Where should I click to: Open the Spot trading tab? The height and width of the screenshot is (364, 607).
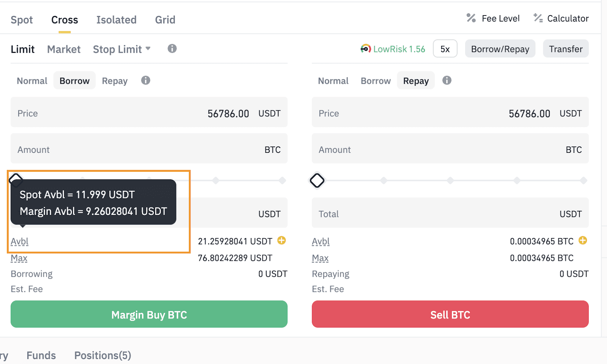tap(22, 20)
